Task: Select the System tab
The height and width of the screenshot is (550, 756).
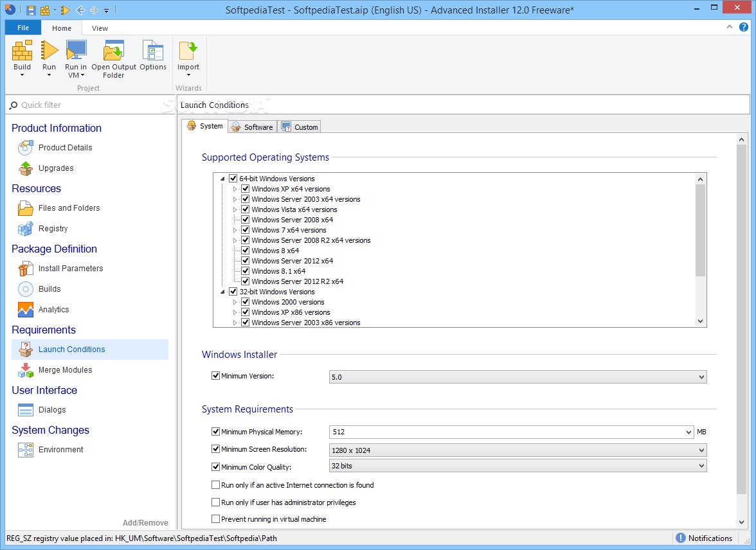Action: coord(206,126)
